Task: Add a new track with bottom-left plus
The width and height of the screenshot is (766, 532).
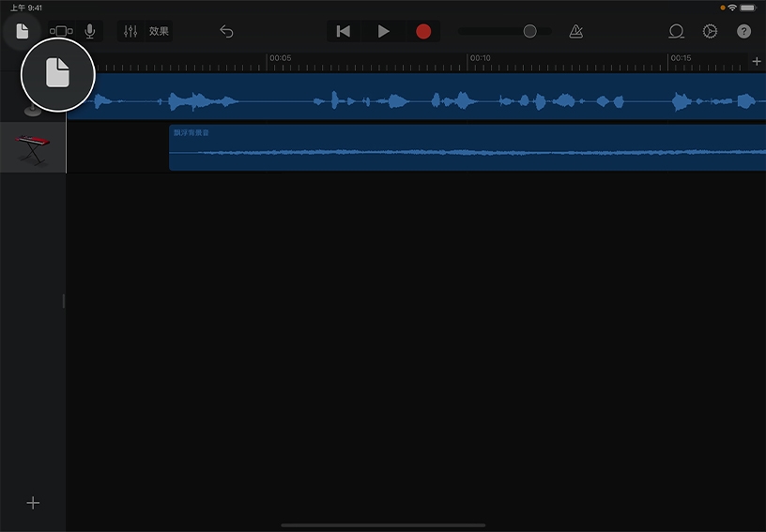Action: [33, 503]
